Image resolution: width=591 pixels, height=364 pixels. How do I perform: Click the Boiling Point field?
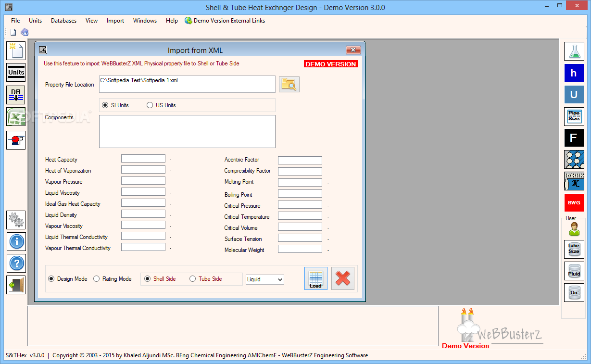point(300,194)
